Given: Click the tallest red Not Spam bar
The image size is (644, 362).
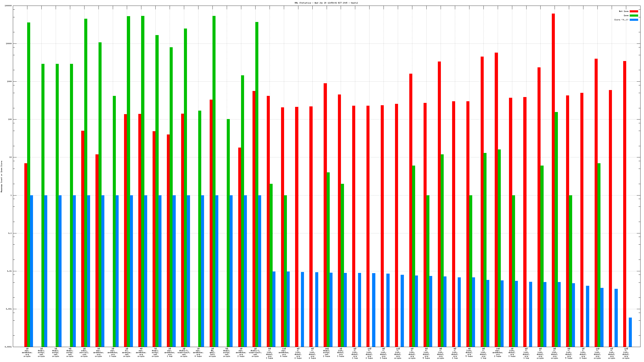Looking at the screenshot, I should click(553, 175).
